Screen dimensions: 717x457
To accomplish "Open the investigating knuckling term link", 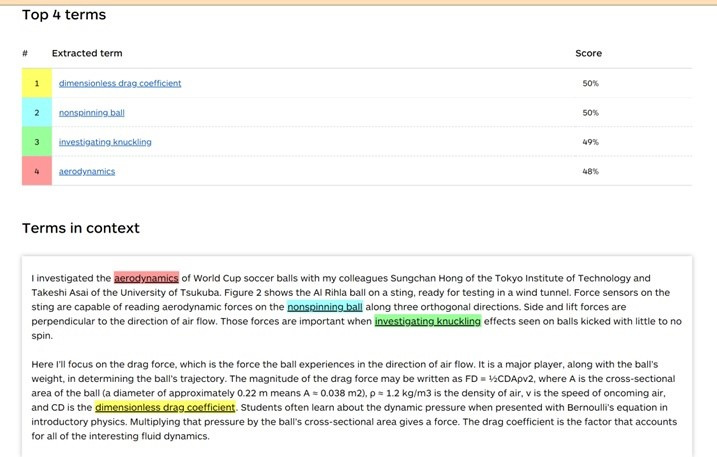I will click(105, 142).
